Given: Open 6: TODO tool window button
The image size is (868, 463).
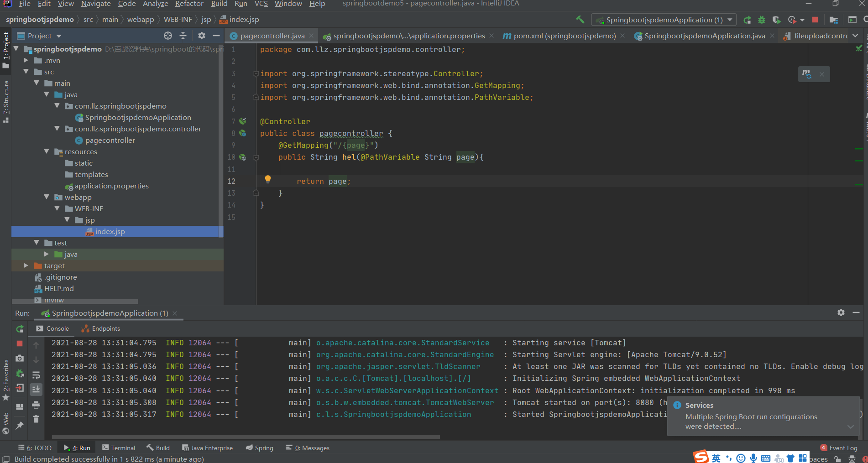Looking at the screenshot, I should (35, 448).
